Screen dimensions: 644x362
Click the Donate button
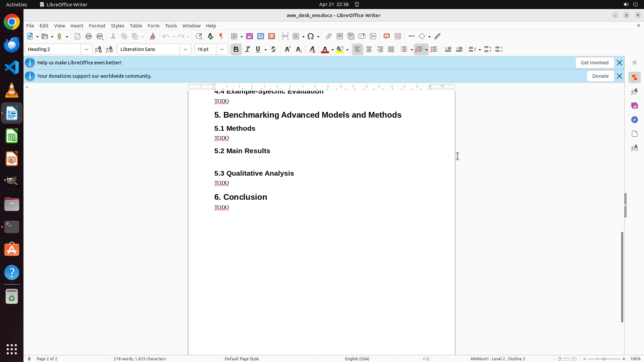[x=600, y=76]
